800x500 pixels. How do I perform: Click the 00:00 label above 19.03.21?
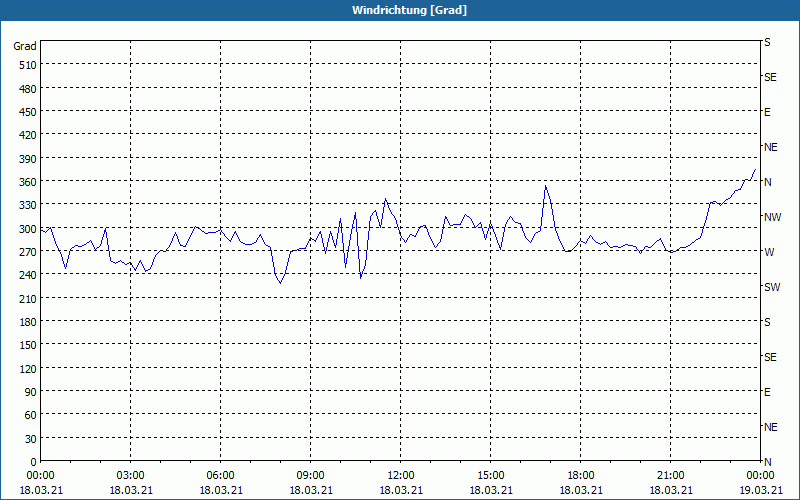coord(760,476)
